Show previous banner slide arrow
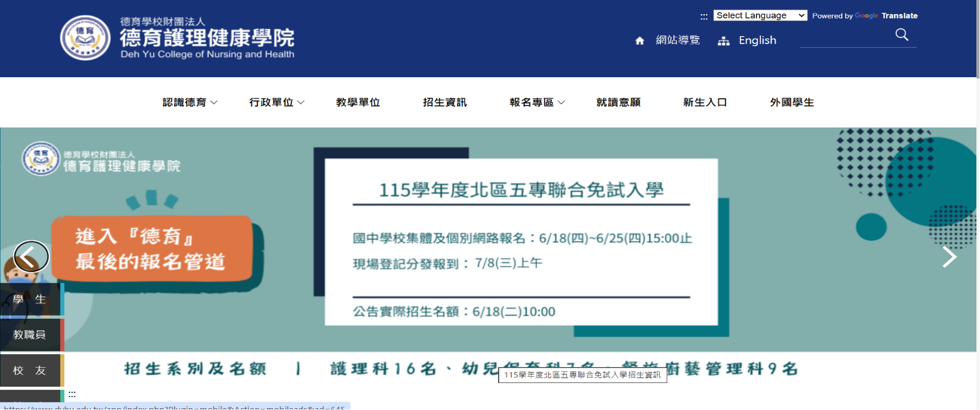This screenshot has height=410, width=980. pos(31,256)
